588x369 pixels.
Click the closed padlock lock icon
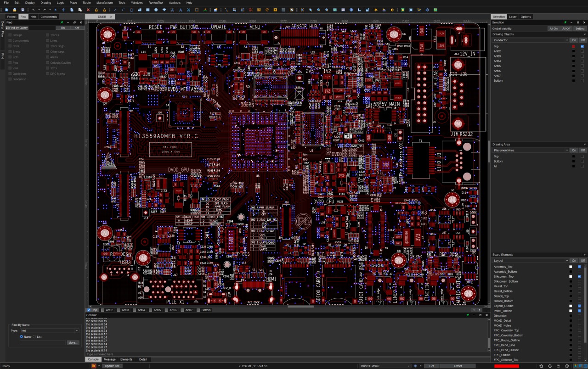(96, 10)
